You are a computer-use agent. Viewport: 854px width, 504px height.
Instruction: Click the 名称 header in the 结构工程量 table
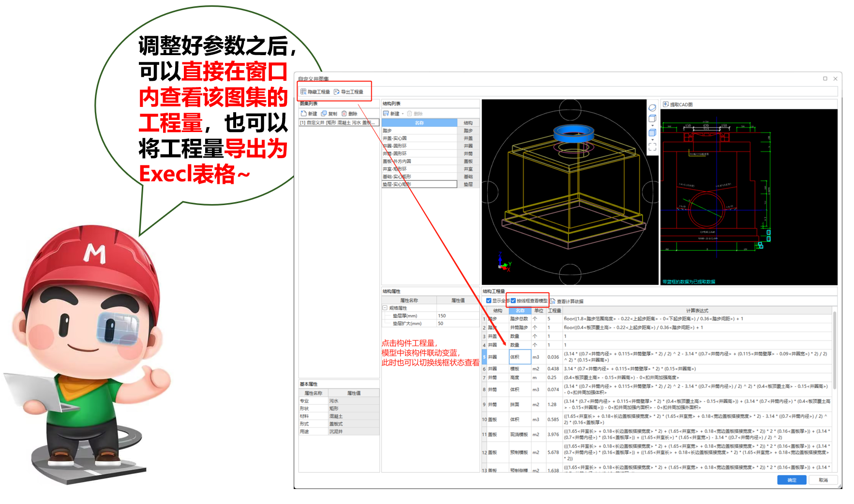coord(520,311)
